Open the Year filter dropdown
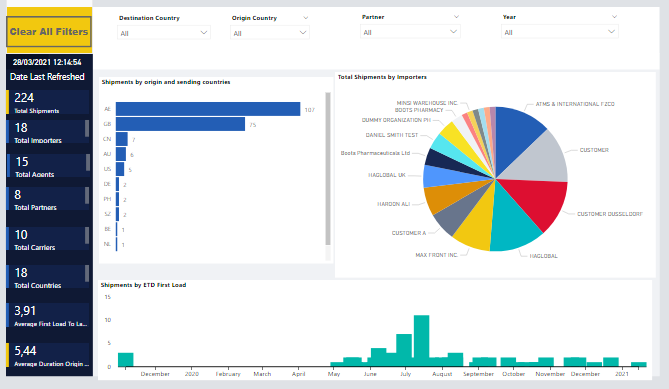This screenshot has height=389, width=669. click(559, 32)
